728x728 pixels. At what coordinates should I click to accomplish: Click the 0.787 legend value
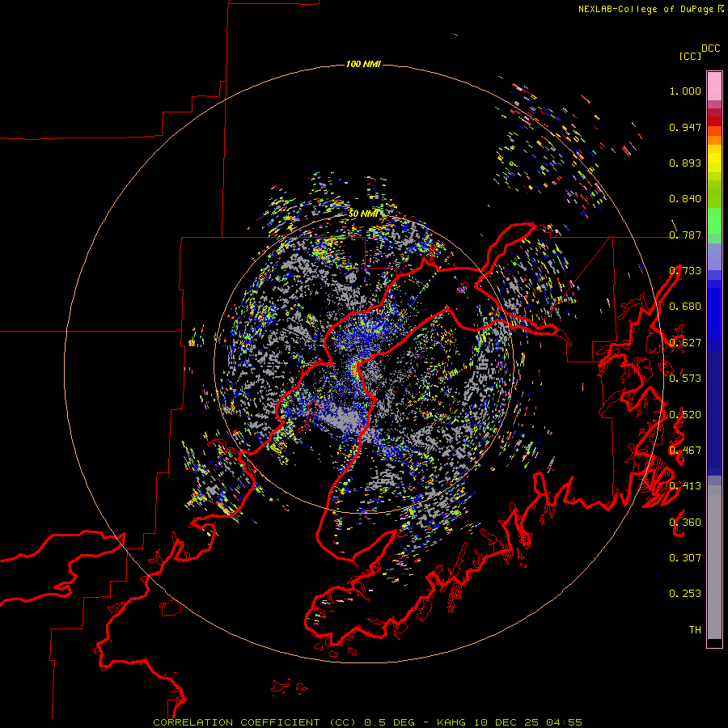tap(685, 235)
